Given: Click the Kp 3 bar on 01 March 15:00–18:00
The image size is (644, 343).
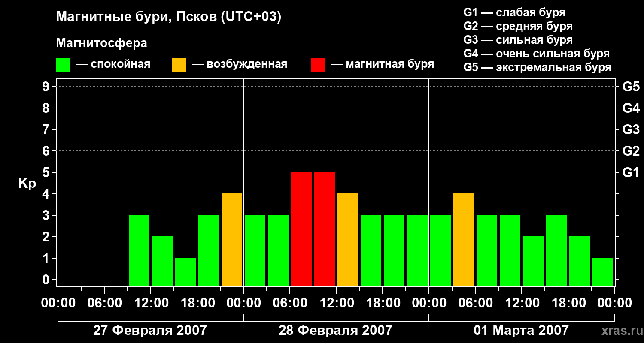Looking at the screenshot, I should (556, 250).
